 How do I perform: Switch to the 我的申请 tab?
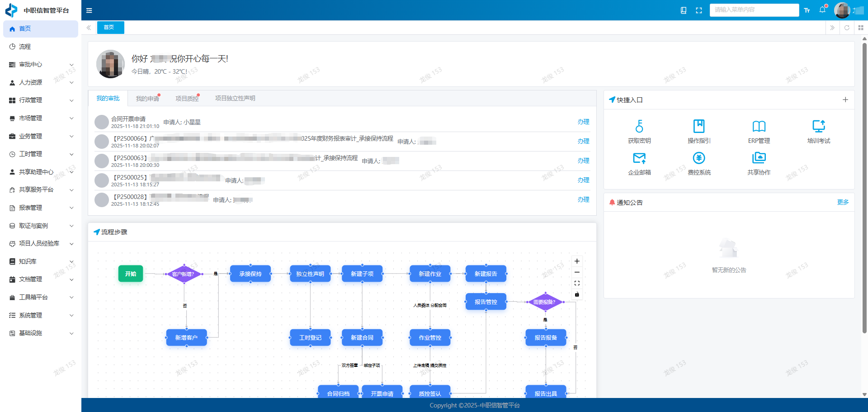click(x=147, y=99)
